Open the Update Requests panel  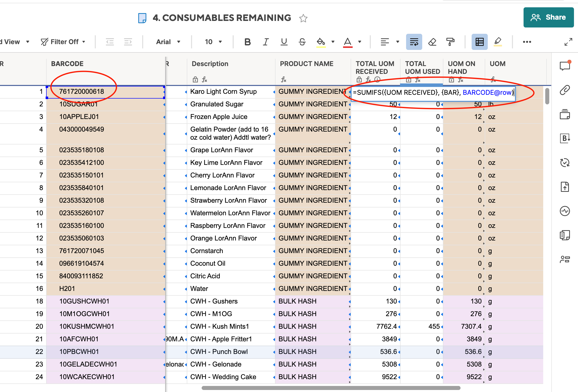(565, 162)
